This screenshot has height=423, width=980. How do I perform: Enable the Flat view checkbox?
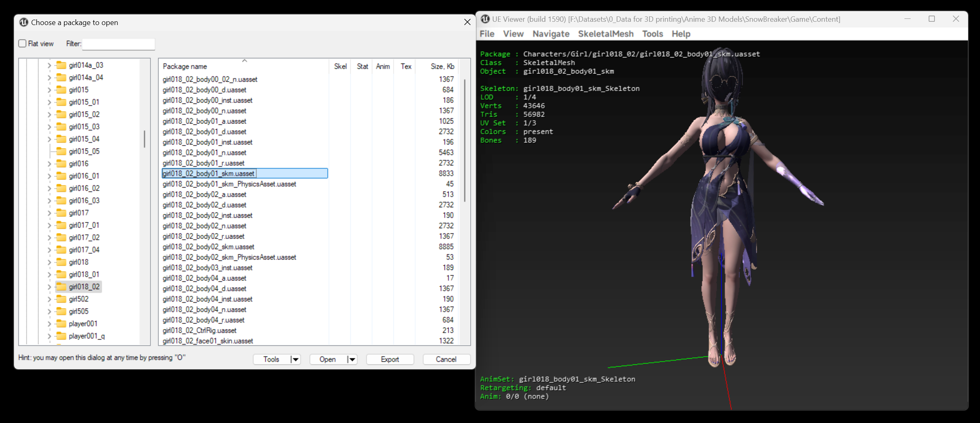pos(23,43)
